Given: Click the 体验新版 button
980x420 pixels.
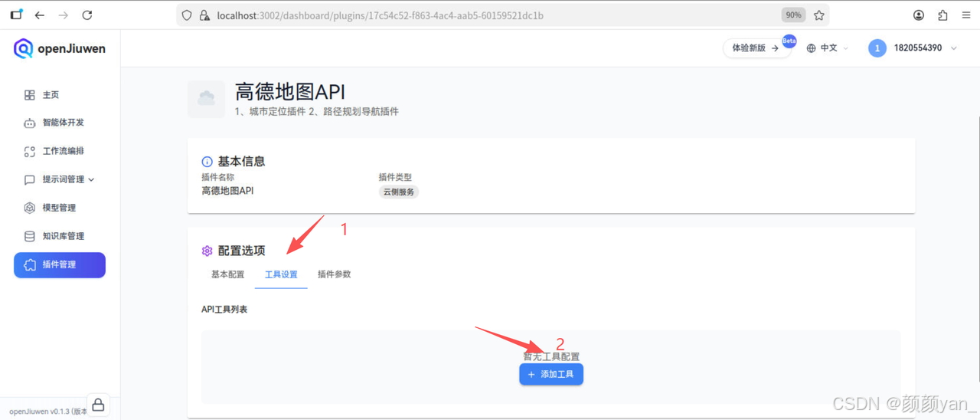Looking at the screenshot, I should pos(756,48).
